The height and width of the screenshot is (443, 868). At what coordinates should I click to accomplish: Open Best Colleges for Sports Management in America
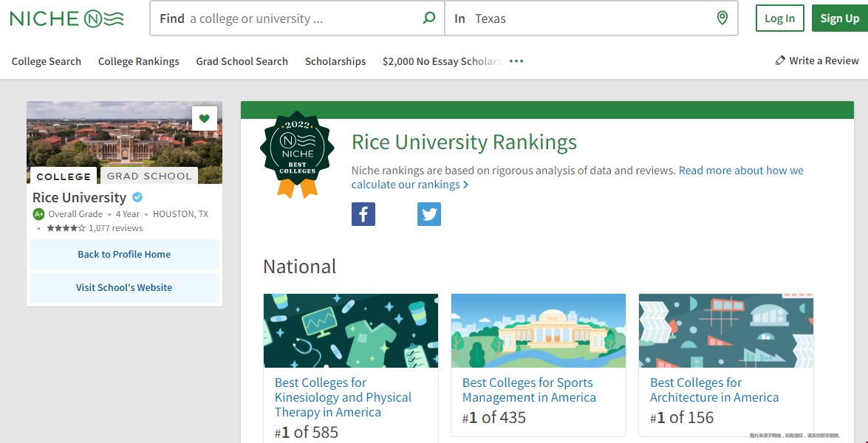pos(529,390)
